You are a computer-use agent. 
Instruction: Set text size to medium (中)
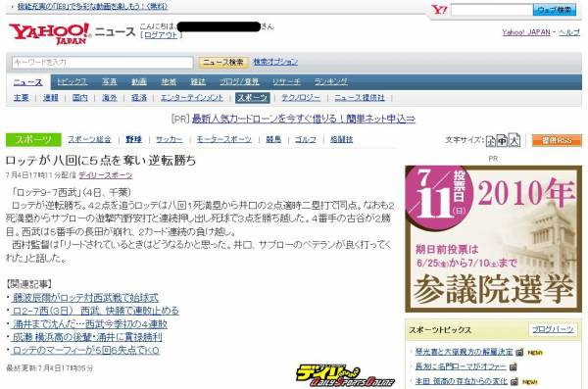pos(503,141)
